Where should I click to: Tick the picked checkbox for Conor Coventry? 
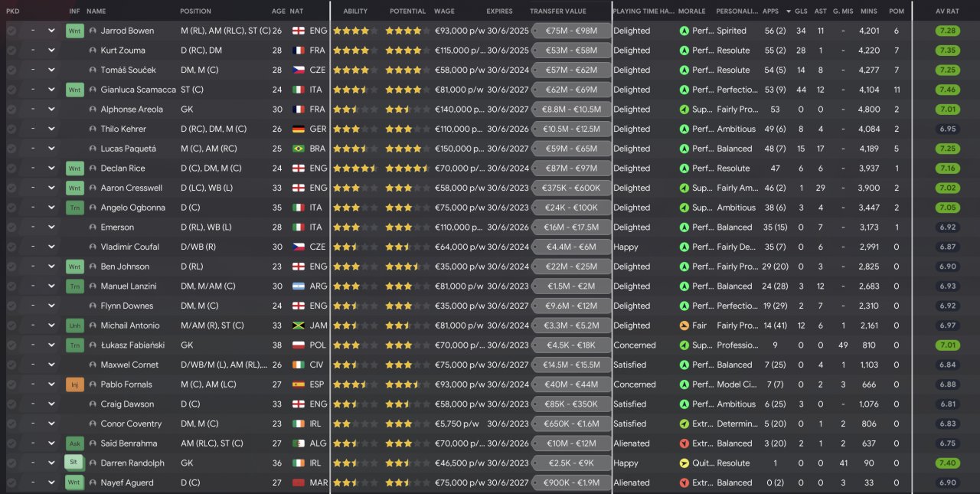pos(11,424)
